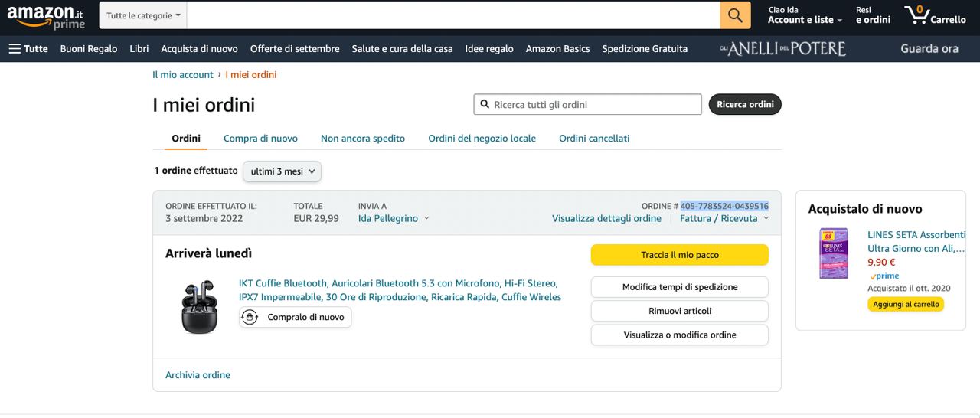
Task: Open Offerte di settembre in navigation bar
Action: click(295, 48)
